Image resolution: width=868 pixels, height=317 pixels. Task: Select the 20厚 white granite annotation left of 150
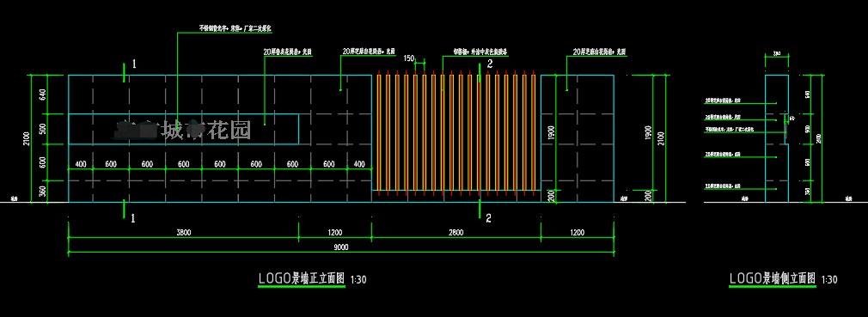[x=368, y=51]
